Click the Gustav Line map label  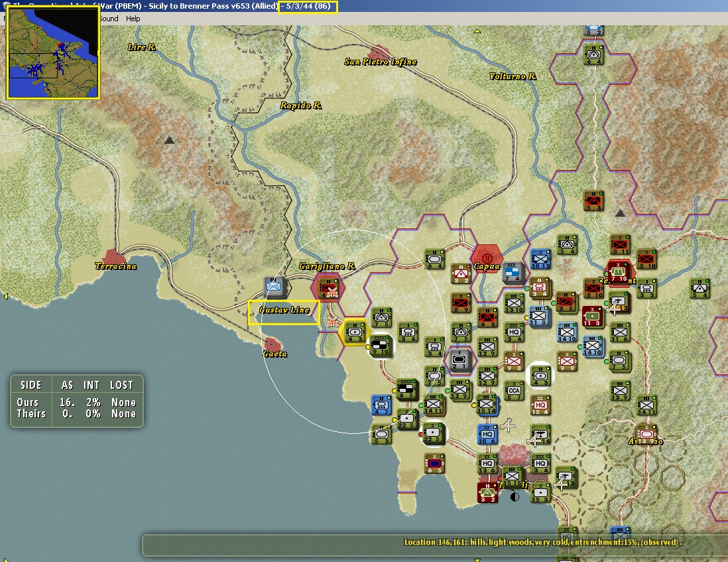[x=284, y=310]
